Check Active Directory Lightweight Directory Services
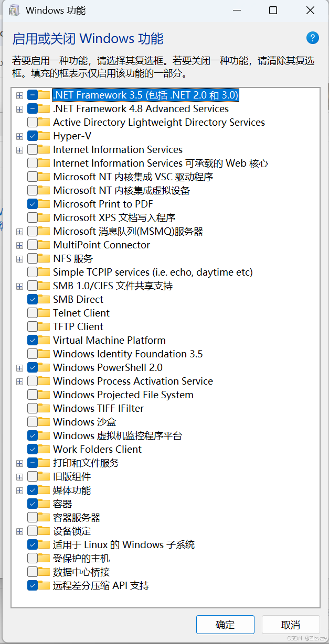Image resolution: width=329 pixels, height=644 pixels. pyautogui.click(x=32, y=122)
